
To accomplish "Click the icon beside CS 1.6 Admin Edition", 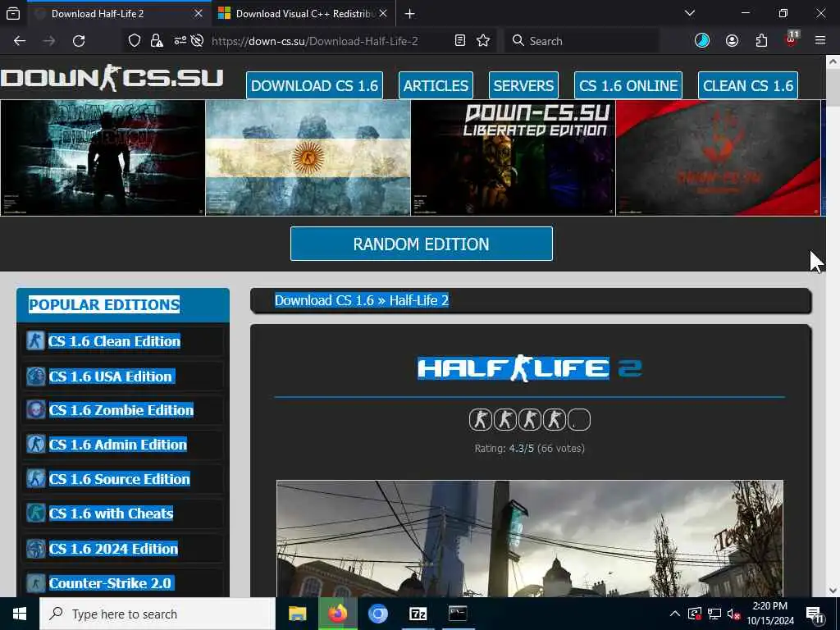I will tap(35, 444).
